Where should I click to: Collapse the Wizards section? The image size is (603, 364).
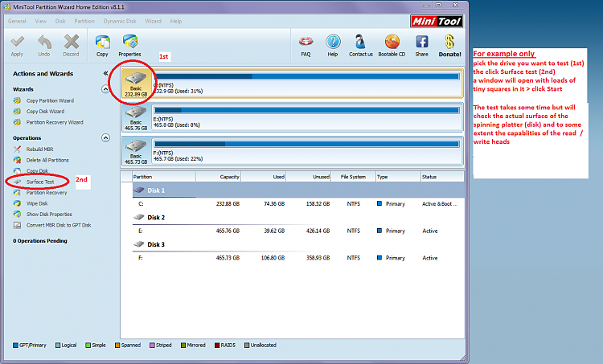pyautogui.click(x=105, y=89)
